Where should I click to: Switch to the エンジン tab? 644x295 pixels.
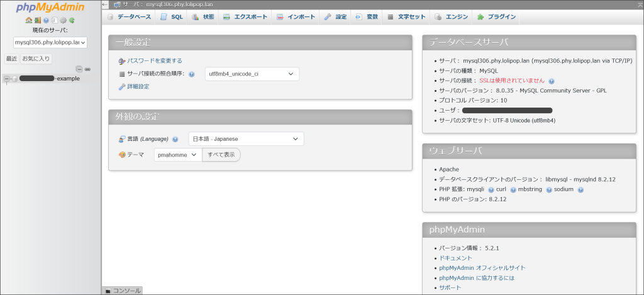click(452, 17)
